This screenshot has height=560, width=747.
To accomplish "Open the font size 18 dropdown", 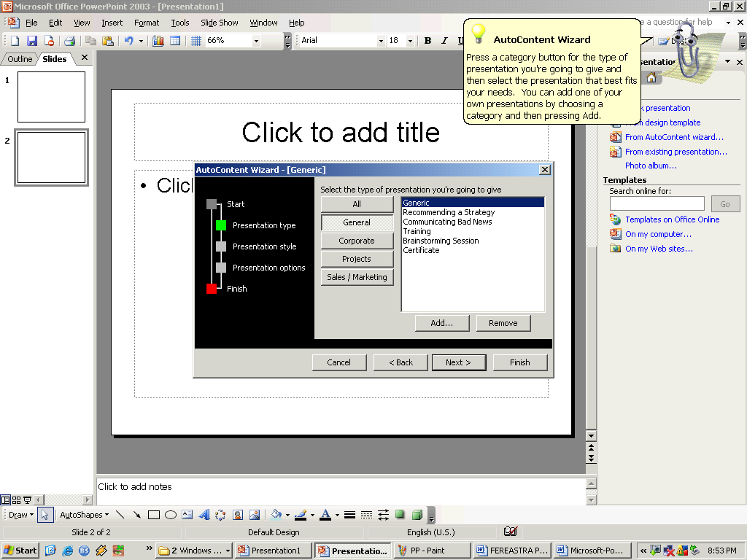I will pyautogui.click(x=410, y=41).
